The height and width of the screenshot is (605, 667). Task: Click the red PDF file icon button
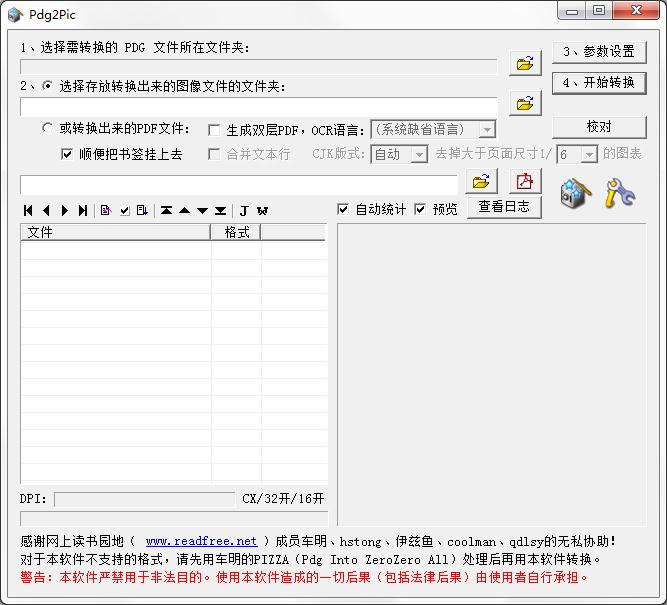pyautogui.click(x=524, y=181)
